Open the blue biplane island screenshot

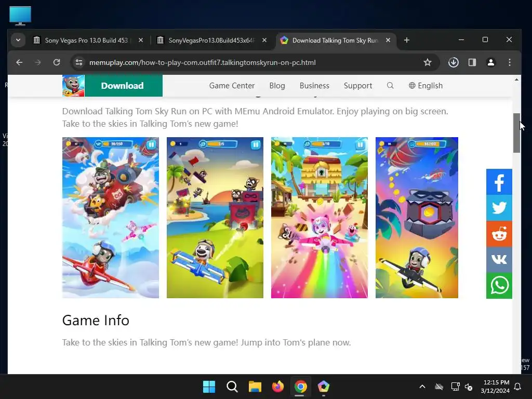pyautogui.click(x=215, y=218)
